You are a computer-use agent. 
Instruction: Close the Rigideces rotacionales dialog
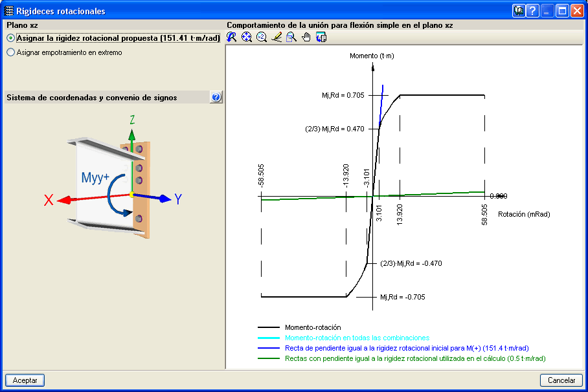click(x=577, y=11)
